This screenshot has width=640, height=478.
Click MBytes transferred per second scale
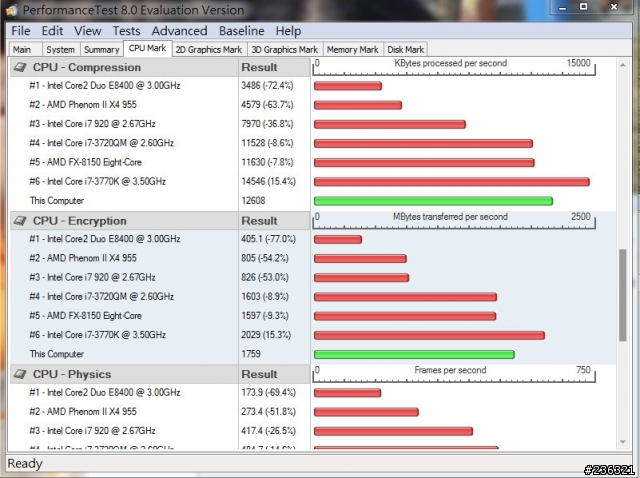(x=454, y=221)
